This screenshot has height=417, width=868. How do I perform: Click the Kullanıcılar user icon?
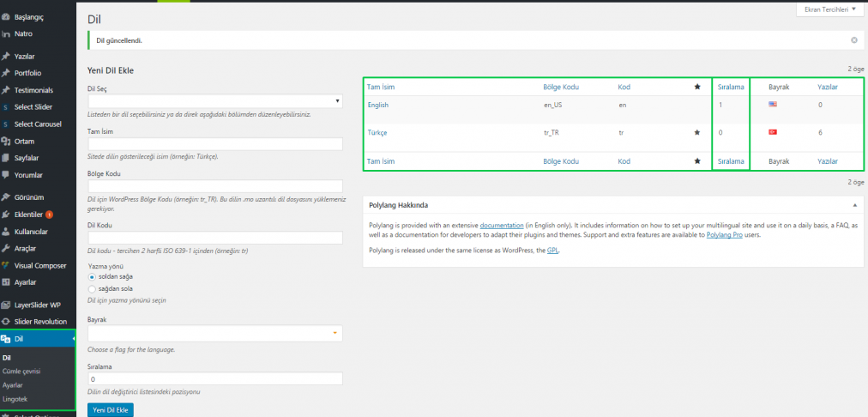tap(5, 232)
